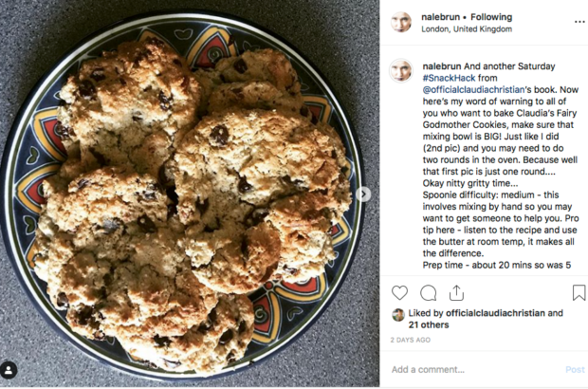Click the Post comment button
This screenshot has width=588, height=389.
coord(575,369)
